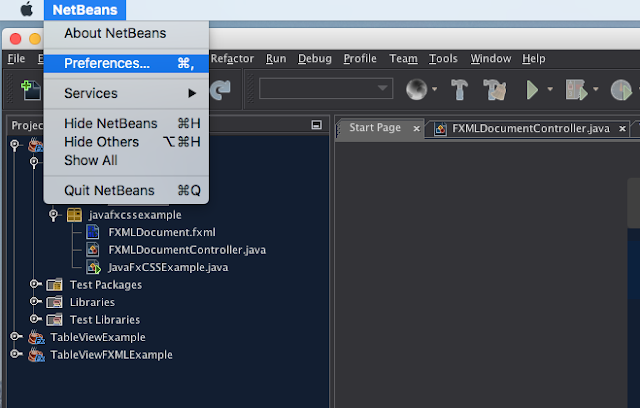Select Preferences… from NetBeans menu
The height and width of the screenshot is (408, 640).
(127, 64)
